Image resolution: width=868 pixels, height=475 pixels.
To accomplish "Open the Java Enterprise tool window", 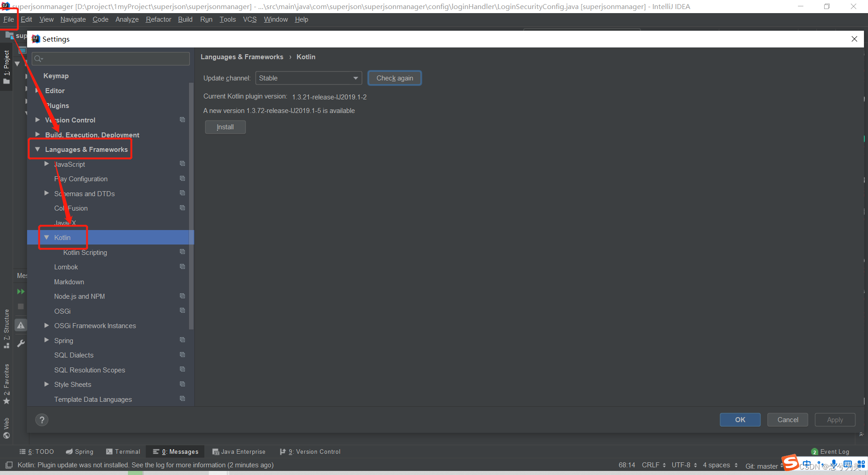I will pos(239,451).
